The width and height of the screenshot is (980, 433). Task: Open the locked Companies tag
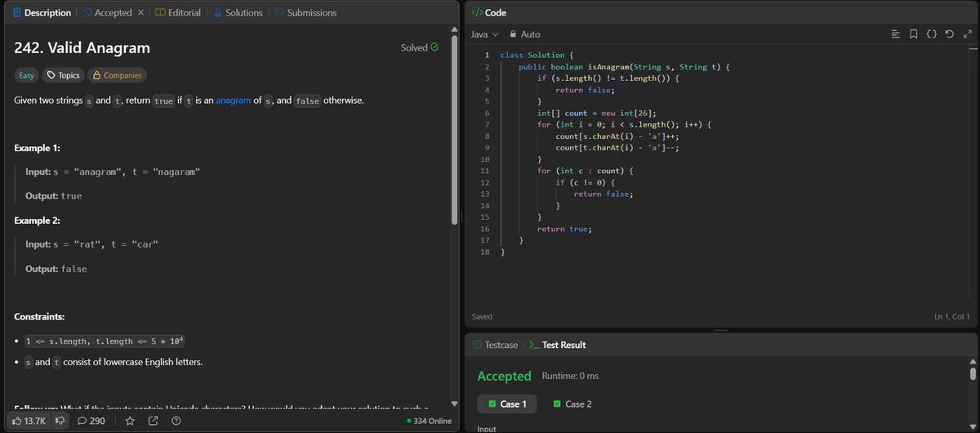117,75
